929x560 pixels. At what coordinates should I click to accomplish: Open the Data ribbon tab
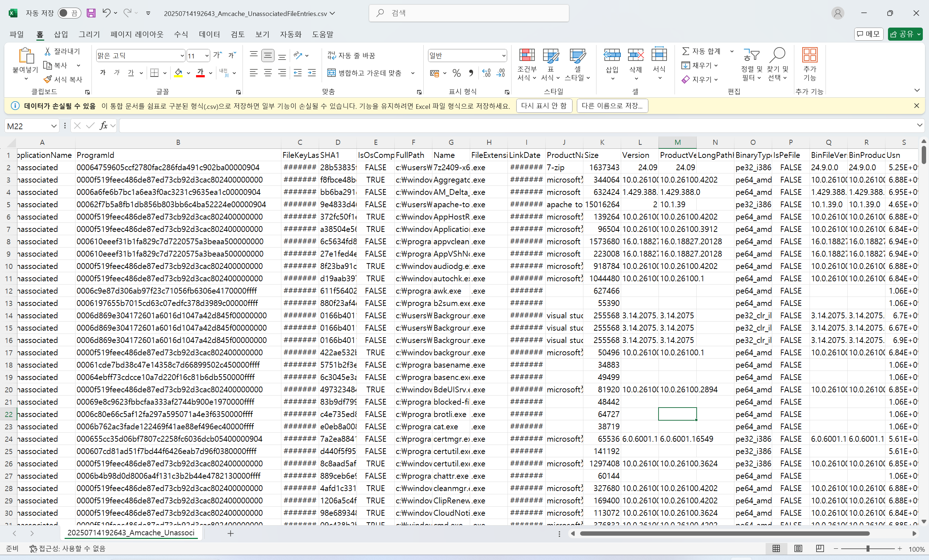point(209,34)
